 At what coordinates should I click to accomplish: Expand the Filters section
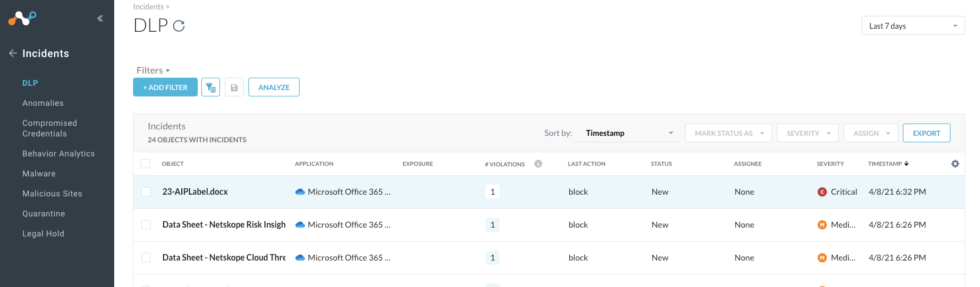click(153, 71)
